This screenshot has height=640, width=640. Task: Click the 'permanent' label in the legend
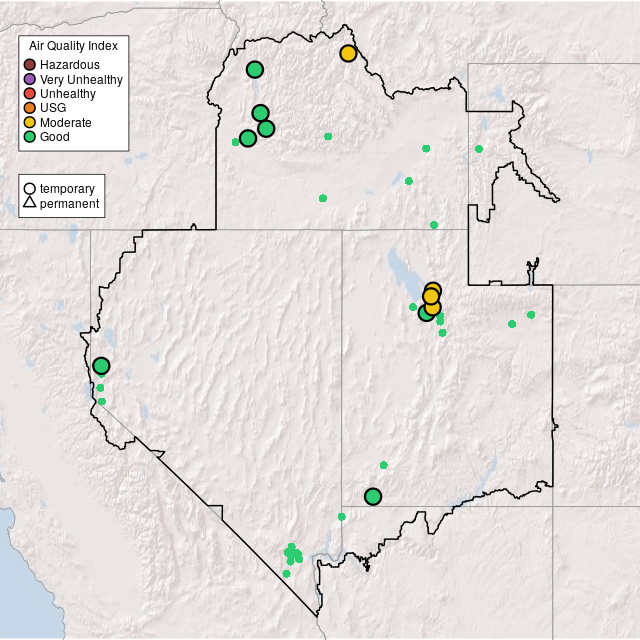(69, 204)
